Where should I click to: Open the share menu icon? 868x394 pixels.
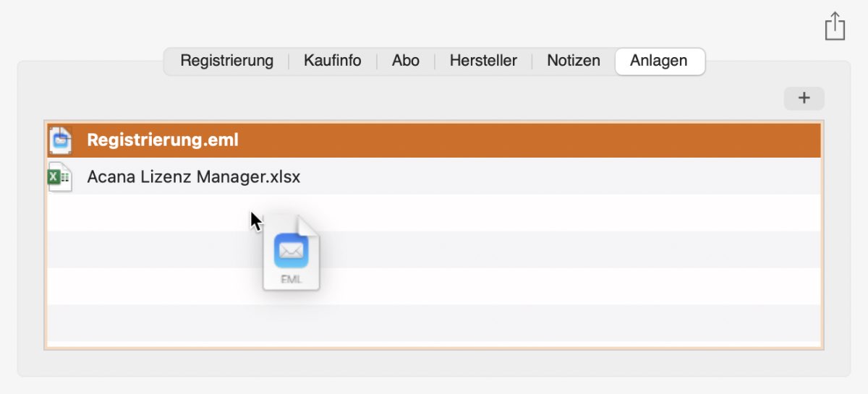point(835,26)
